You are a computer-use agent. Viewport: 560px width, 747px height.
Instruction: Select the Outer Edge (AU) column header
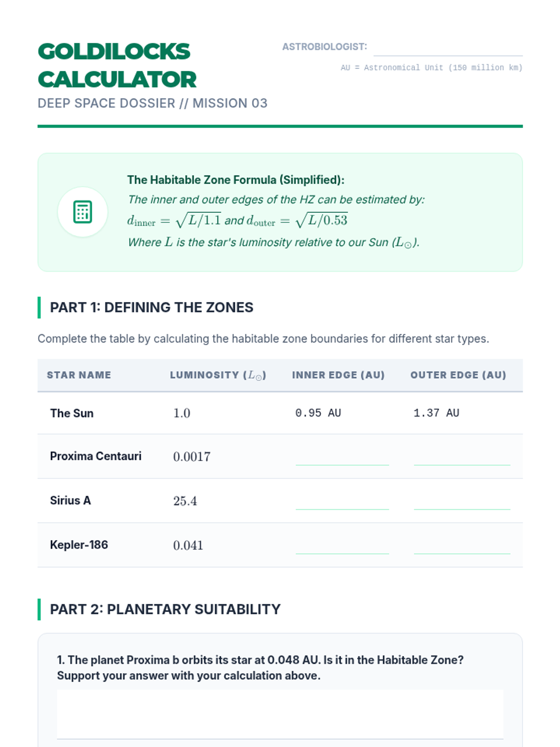[x=458, y=375]
